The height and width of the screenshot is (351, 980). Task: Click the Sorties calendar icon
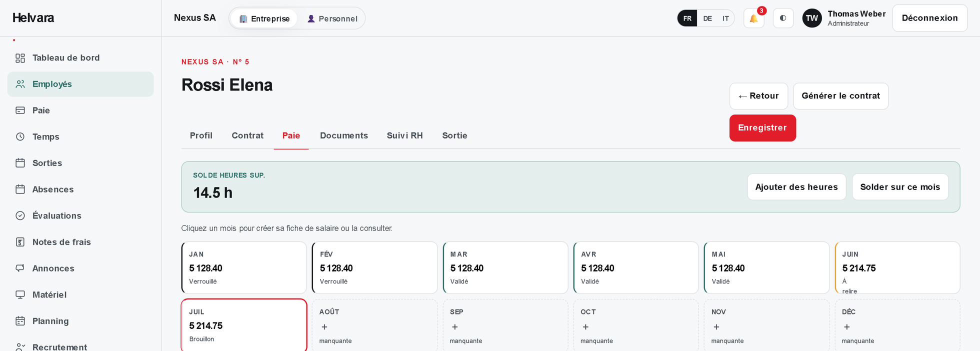(x=20, y=163)
